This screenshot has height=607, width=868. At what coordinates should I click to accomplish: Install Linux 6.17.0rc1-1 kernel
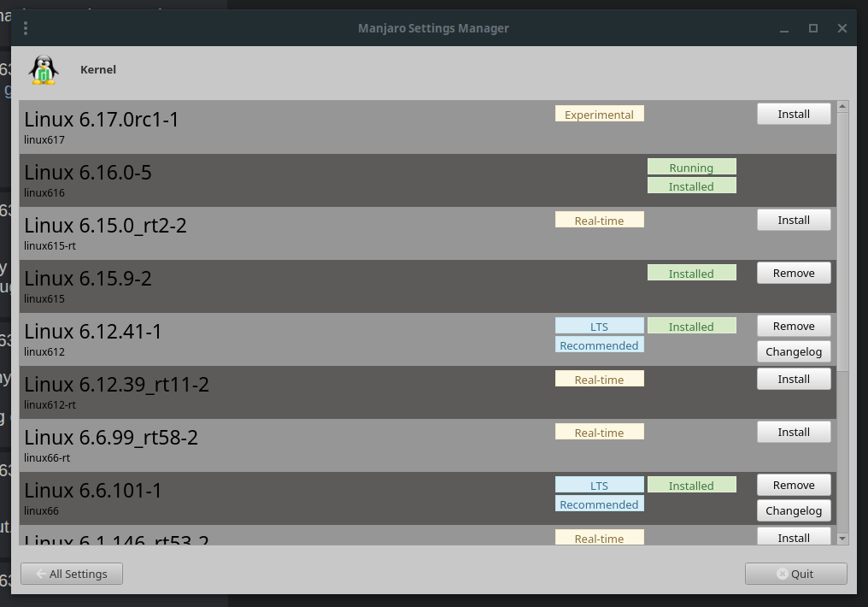[794, 114]
